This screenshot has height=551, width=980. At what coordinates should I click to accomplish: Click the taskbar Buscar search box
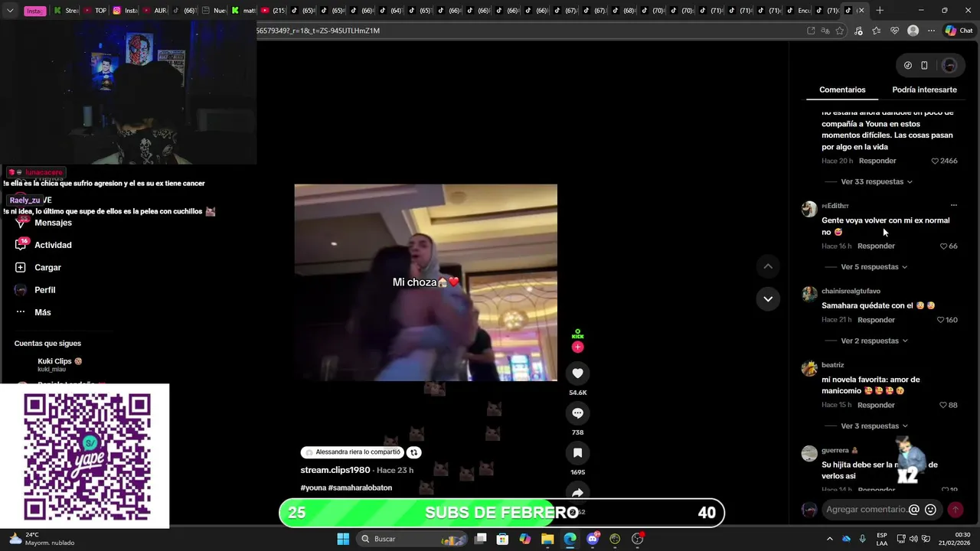tap(412, 539)
